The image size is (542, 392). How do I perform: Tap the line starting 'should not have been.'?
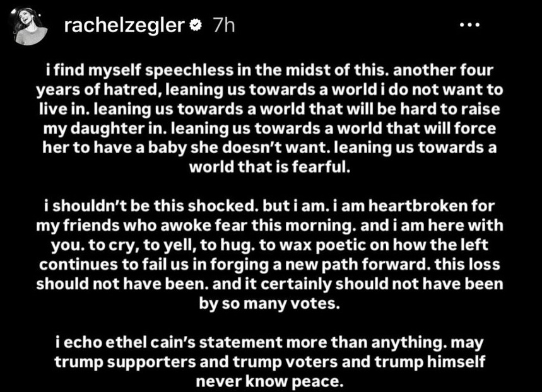point(269,284)
